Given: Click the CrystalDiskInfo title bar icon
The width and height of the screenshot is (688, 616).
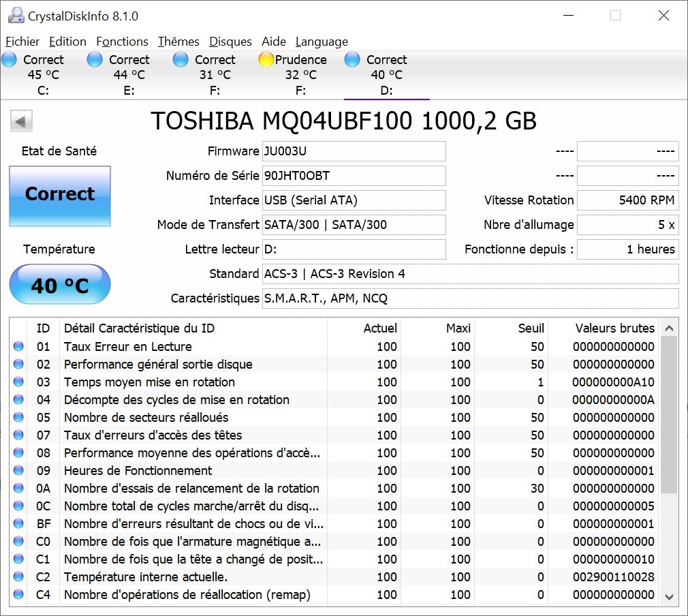Looking at the screenshot, I should pos(16,16).
